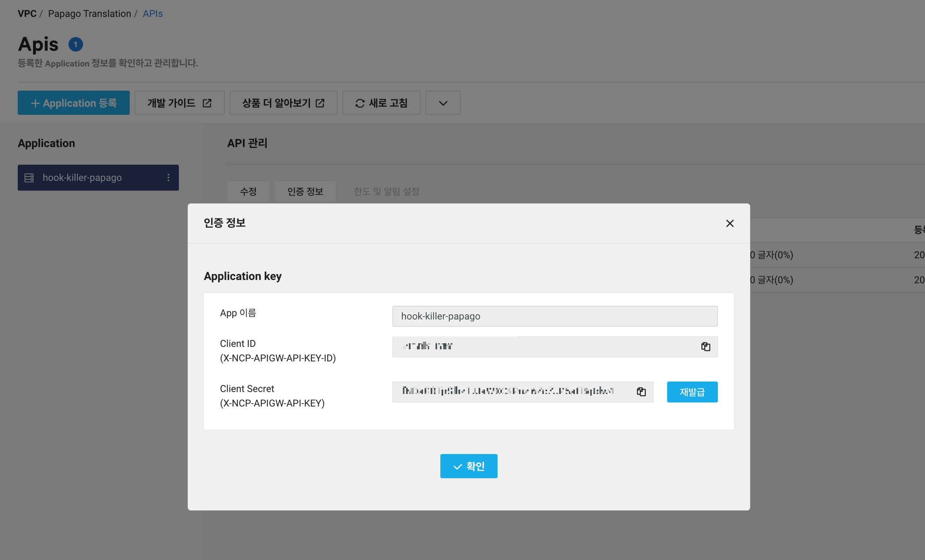The width and height of the screenshot is (925, 560).
Task: Go to APIs breadcrumb link
Action: click(153, 14)
